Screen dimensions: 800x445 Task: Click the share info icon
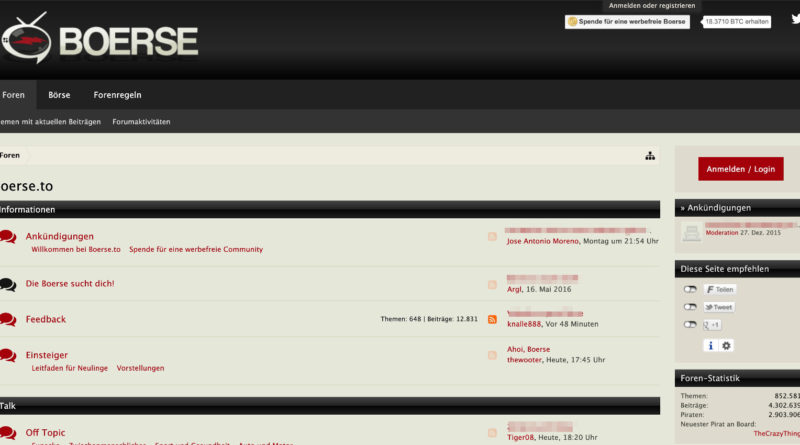pos(710,345)
